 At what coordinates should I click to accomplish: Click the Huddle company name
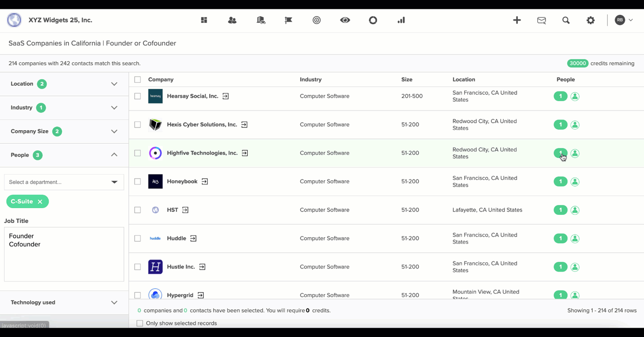pos(177,239)
